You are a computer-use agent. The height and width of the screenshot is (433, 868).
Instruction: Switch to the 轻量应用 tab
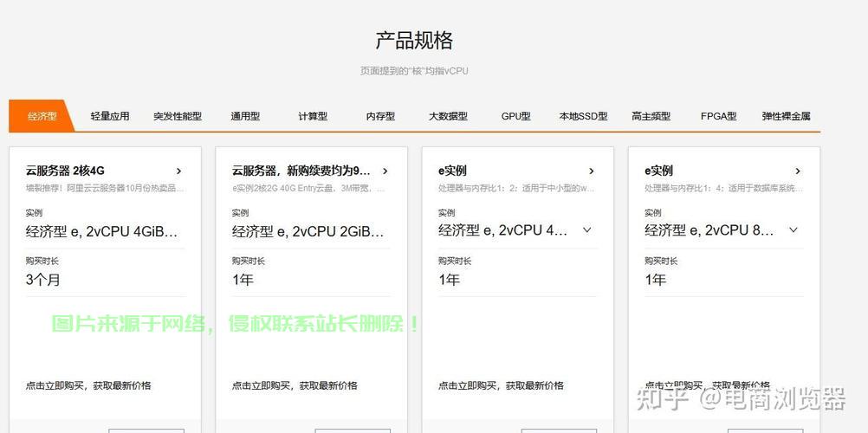110,116
